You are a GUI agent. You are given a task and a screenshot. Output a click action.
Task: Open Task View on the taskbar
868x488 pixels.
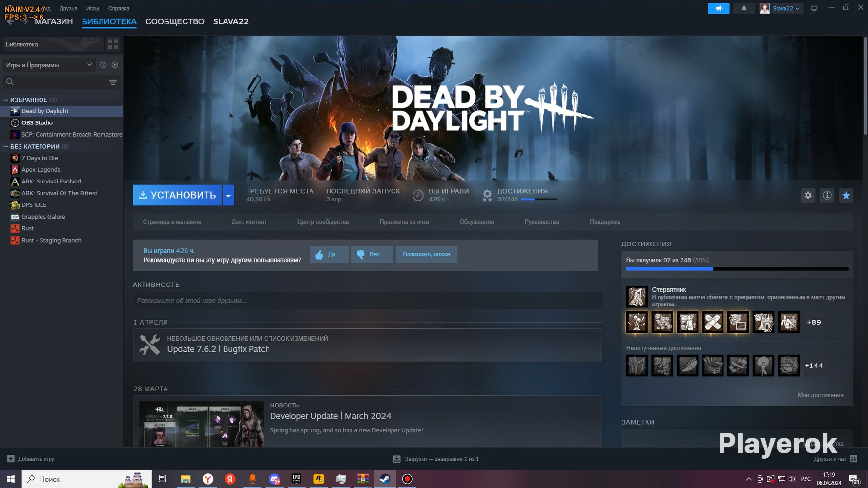point(163,479)
